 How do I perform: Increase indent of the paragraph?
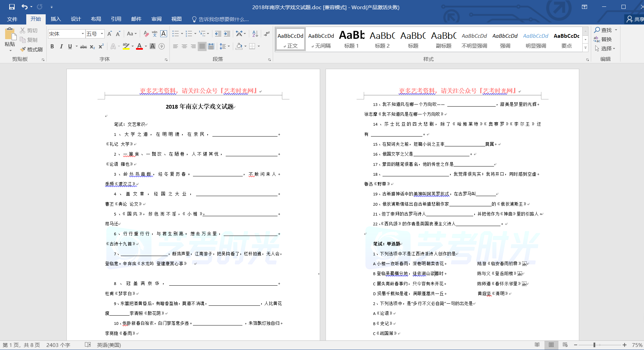[227, 34]
